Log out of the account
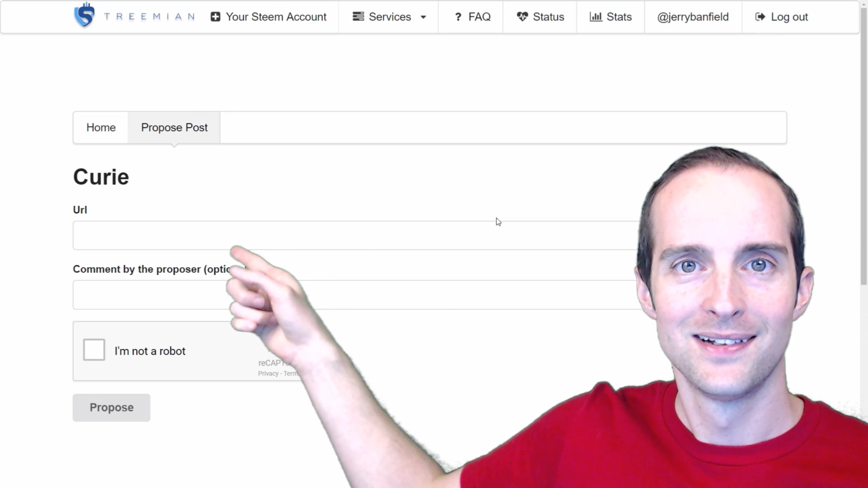 (x=781, y=17)
